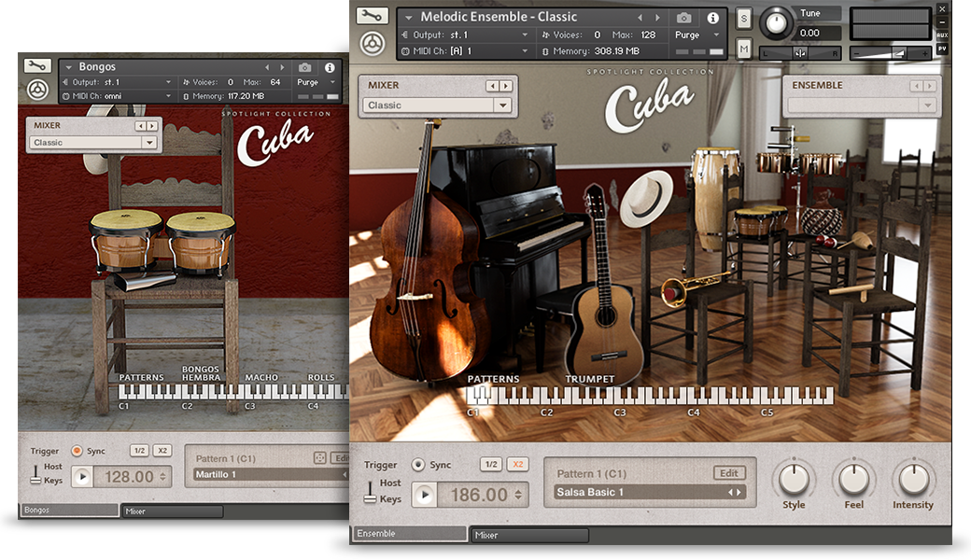Click the 128.00 tempo stepper arrows in Bongos

162,477
